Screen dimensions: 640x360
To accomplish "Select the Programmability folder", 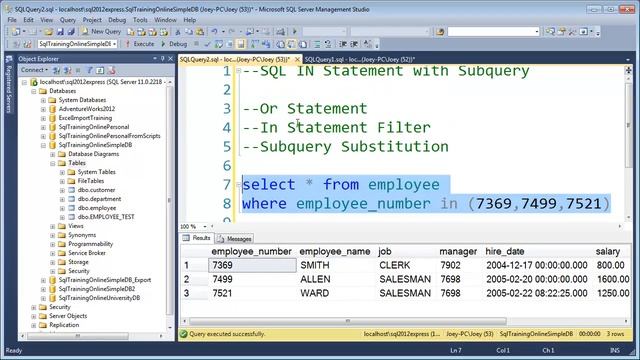I will [x=90, y=244].
